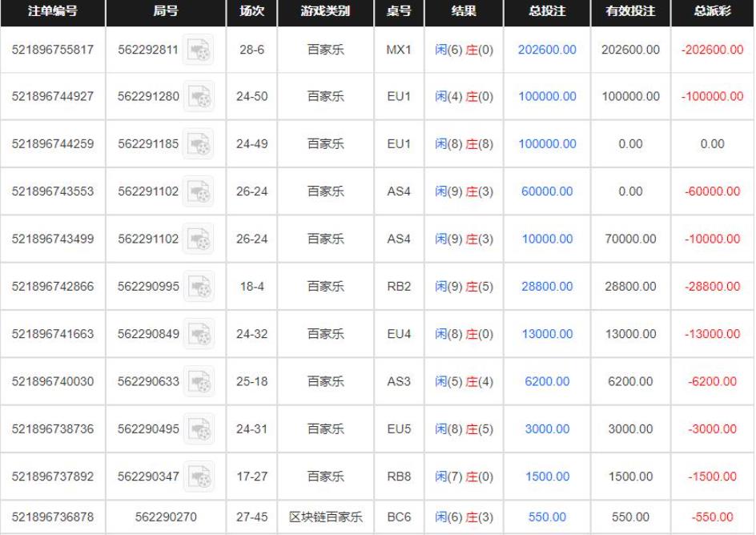Open replay for second AS4 round 562291102
The width and height of the screenshot is (756, 535).
coord(198,237)
